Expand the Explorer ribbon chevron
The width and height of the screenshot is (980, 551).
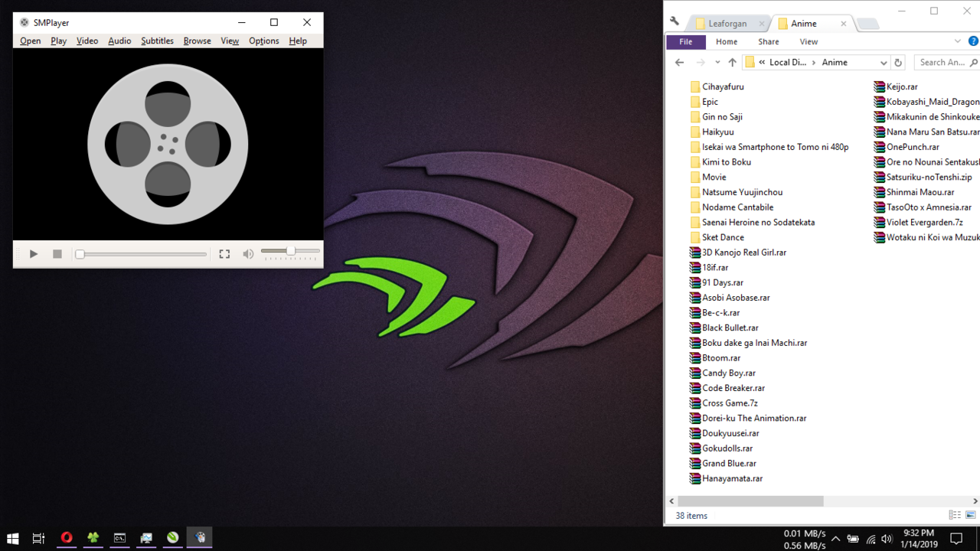click(958, 41)
